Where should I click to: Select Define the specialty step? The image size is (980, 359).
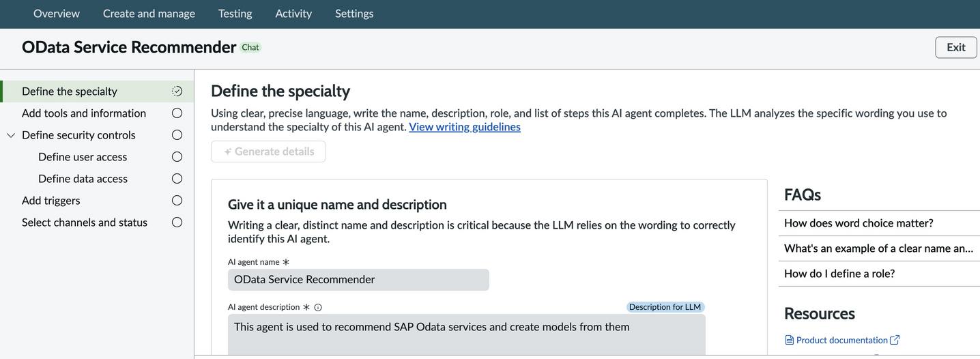click(x=97, y=91)
